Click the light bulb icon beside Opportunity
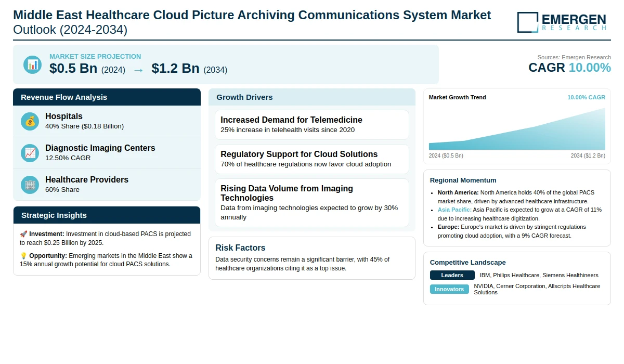The image size is (624, 364). pyautogui.click(x=23, y=256)
